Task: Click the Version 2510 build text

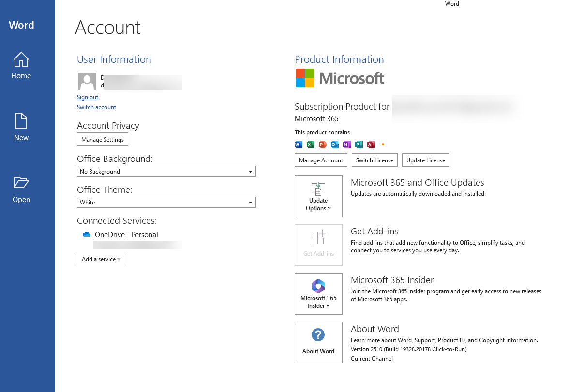Action: tap(409, 349)
